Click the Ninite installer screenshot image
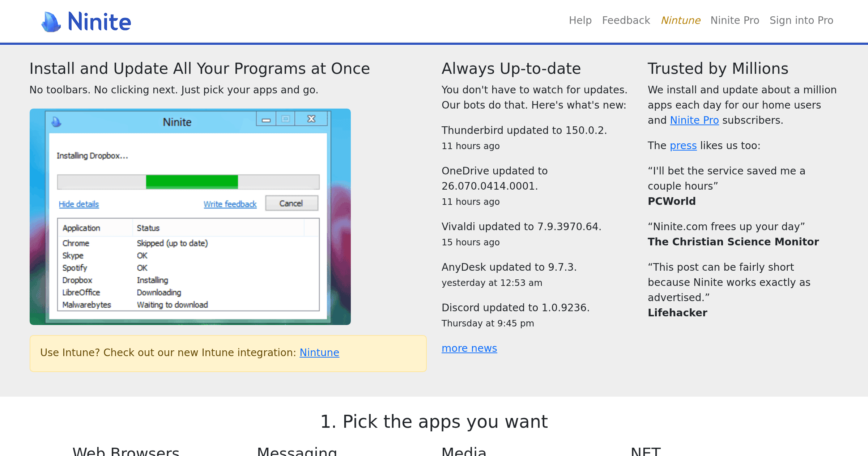868x456 pixels. tap(190, 217)
